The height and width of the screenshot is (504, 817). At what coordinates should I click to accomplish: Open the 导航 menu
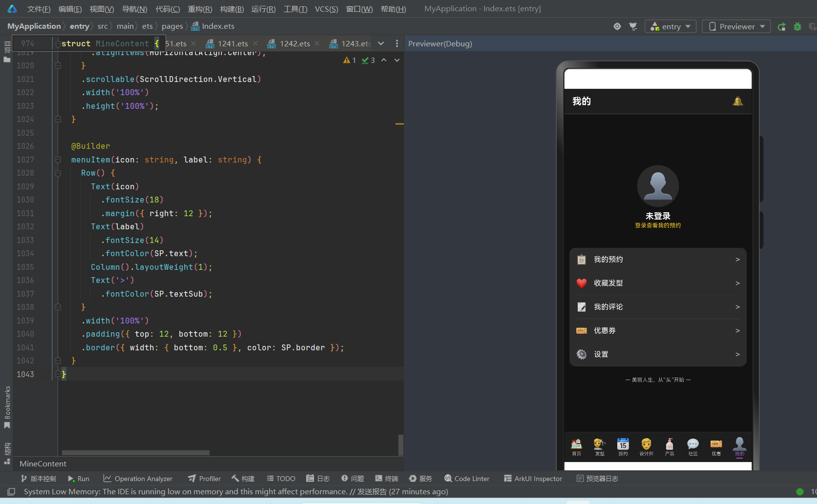click(x=134, y=9)
